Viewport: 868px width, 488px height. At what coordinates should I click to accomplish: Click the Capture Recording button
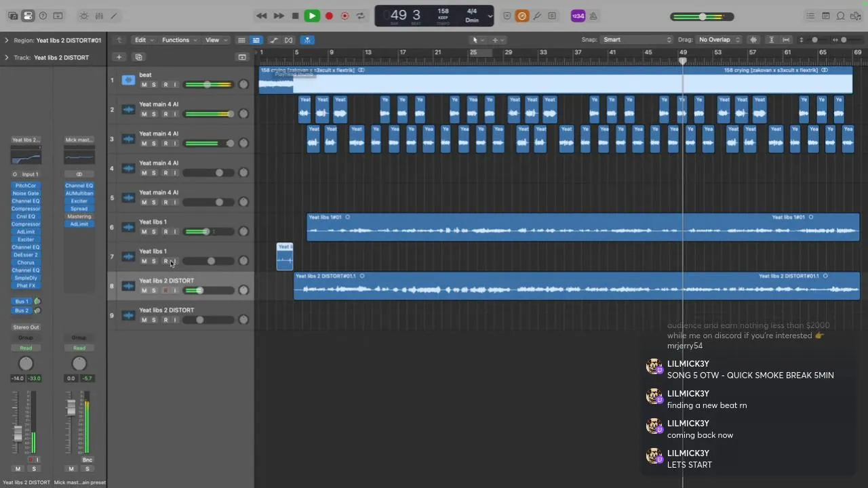pos(344,16)
